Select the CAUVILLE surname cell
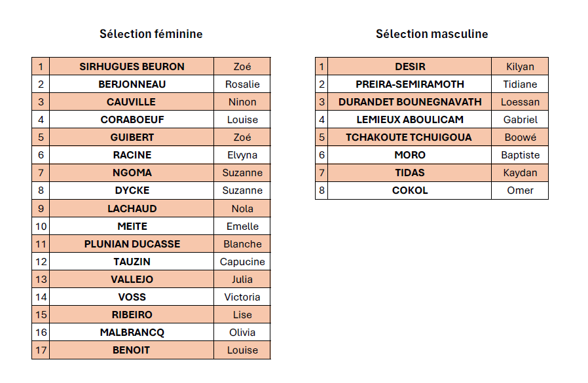Screen dimensions: 588x383 tap(132, 101)
